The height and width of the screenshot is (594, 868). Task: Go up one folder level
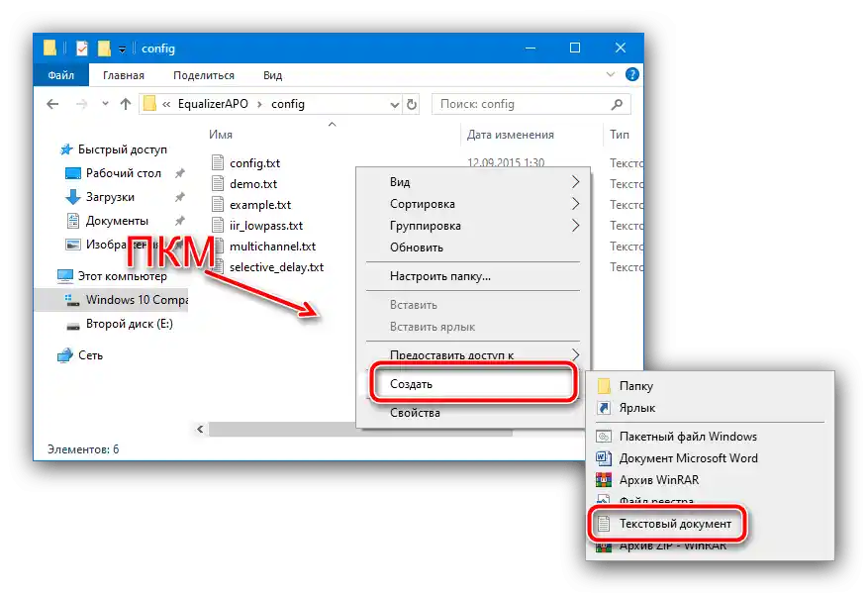click(x=126, y=104)
